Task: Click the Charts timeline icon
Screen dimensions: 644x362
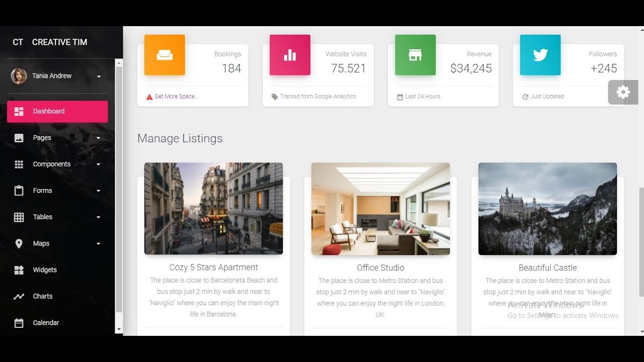Action: click(x=19, y=297)
